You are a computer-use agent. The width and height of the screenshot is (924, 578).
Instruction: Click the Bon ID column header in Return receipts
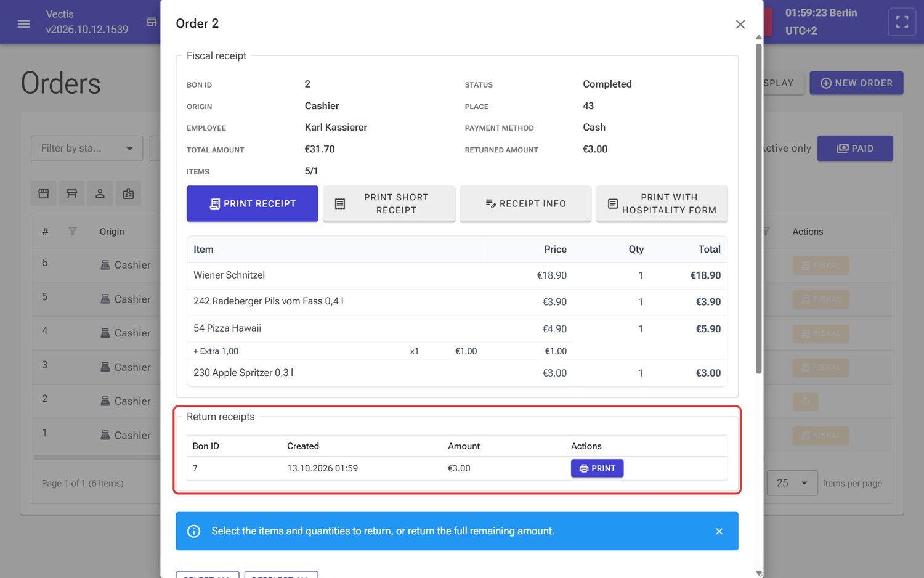coord(206,446)
